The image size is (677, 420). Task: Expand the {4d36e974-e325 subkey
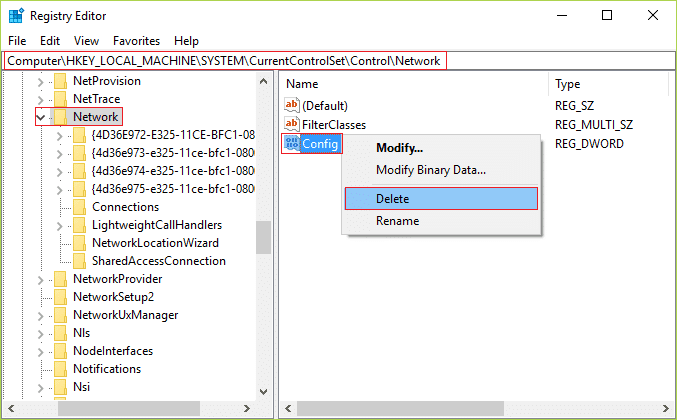tap(60, 172)
